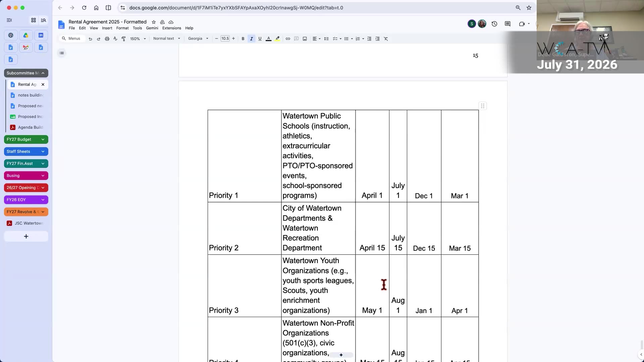Collapse the browser sidebar

[x=9, y=20]
